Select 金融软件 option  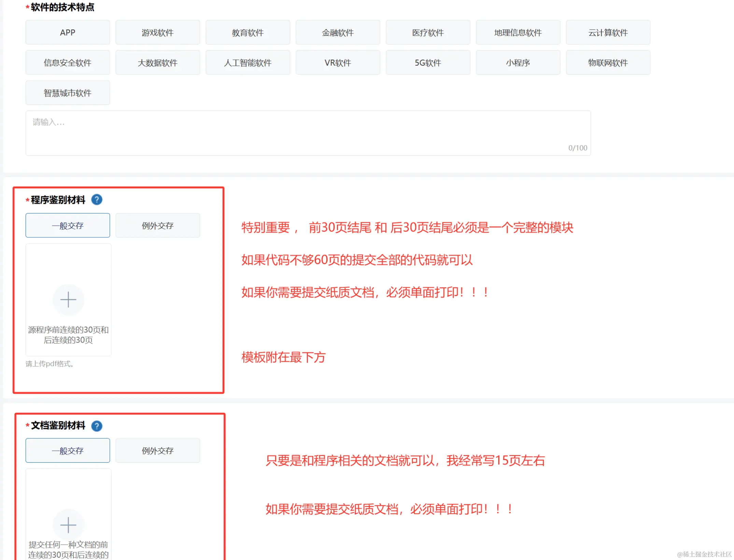pyautogui.click(x=337, y=32)
